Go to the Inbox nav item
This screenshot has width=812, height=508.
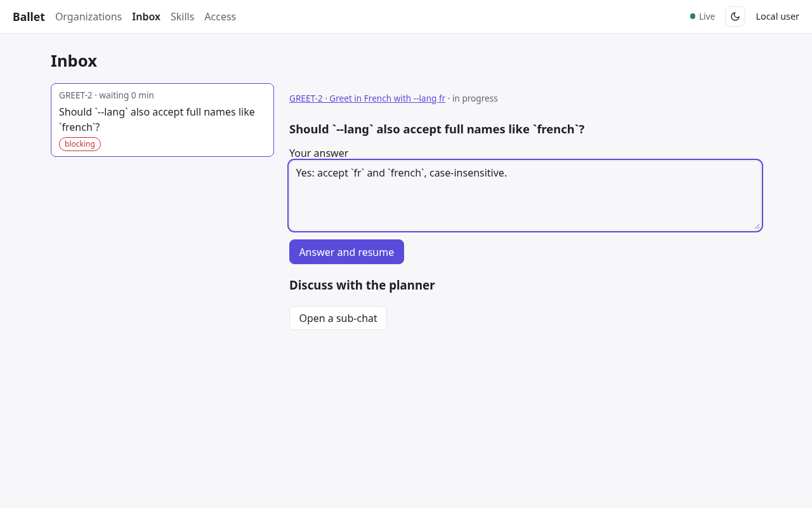pyautogui.click(x=146, y=17)
